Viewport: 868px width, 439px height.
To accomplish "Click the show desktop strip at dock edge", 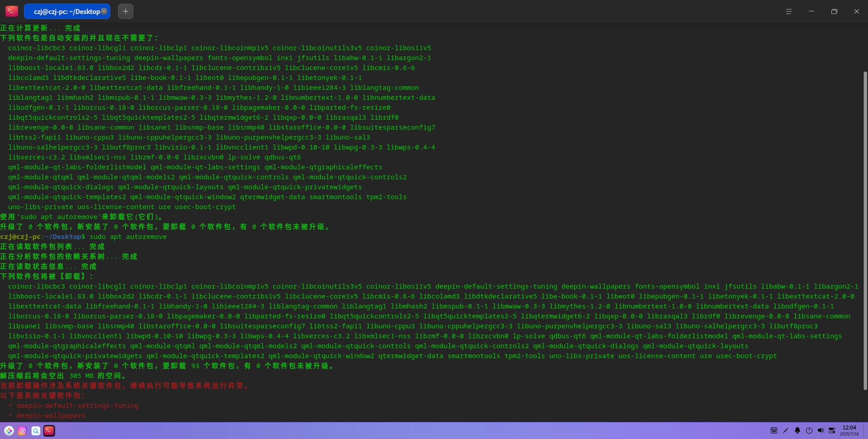I will 866,430.
